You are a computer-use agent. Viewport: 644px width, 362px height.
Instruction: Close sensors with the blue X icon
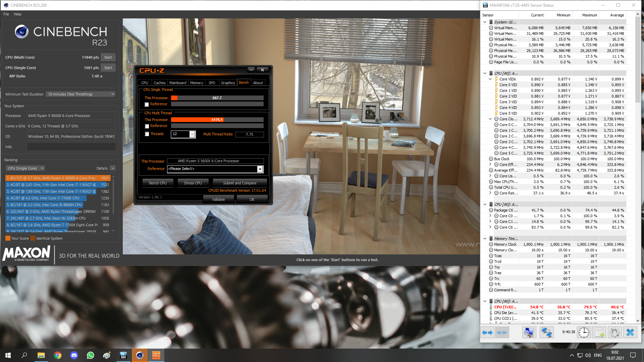coord(630,333)
